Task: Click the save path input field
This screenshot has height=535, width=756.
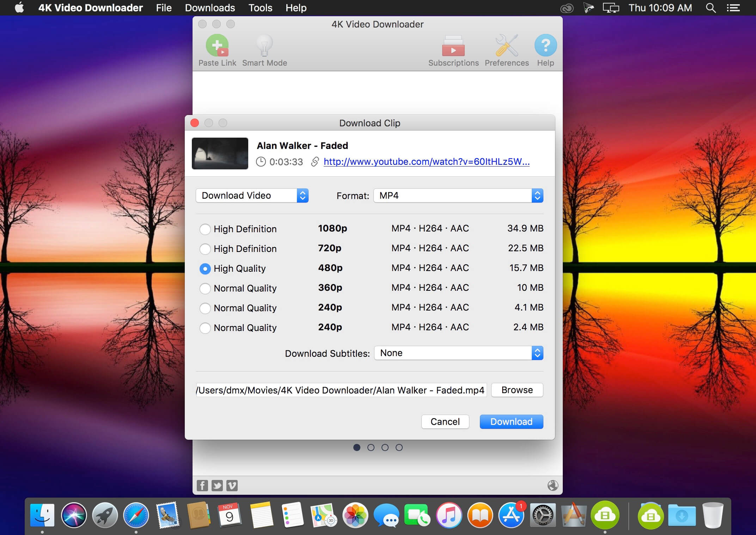Action: click(x=342, y=390)
